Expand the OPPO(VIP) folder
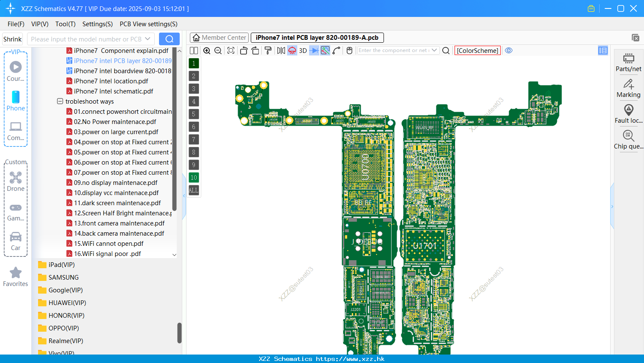 click(x=59, y=328)
